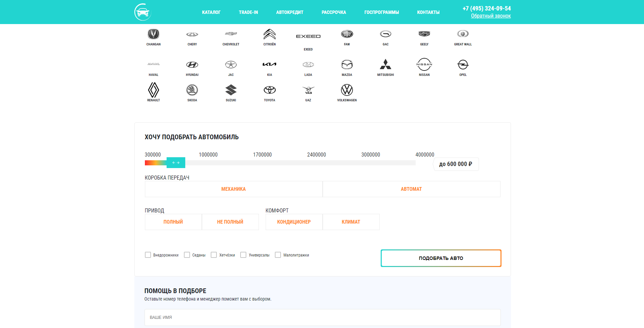Choose the Hyundai brand logo

(192, 64)
